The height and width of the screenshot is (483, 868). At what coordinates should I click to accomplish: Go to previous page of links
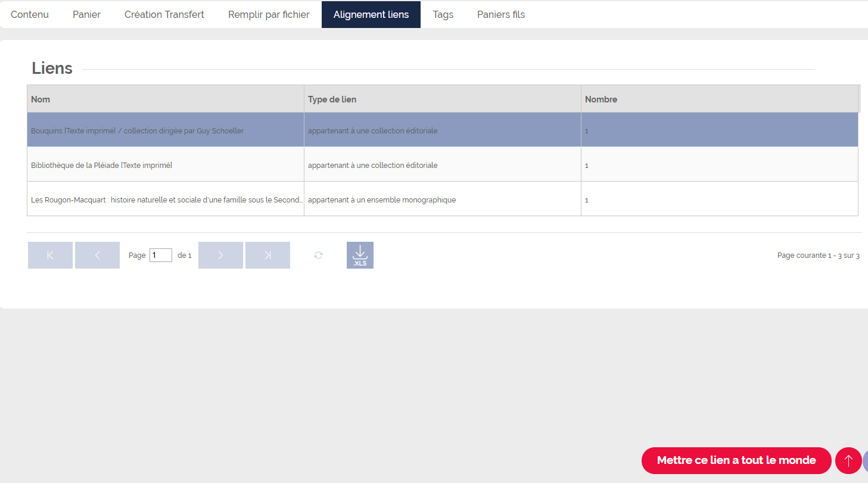point(97,255)
